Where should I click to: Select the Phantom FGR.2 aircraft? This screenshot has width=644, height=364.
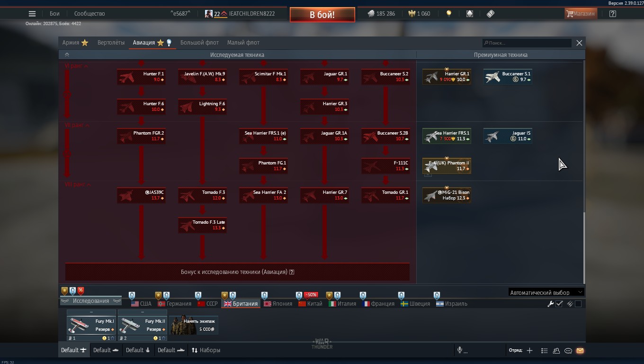coord(141,136)
